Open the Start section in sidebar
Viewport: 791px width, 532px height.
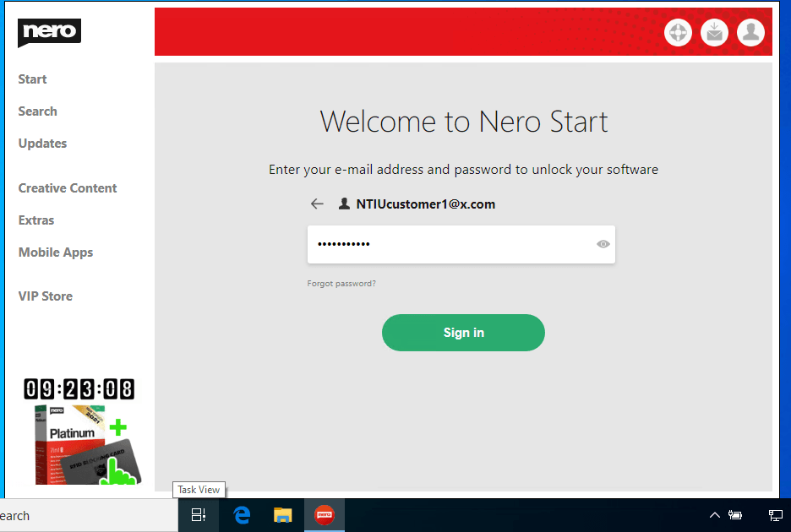pos(33,79)
